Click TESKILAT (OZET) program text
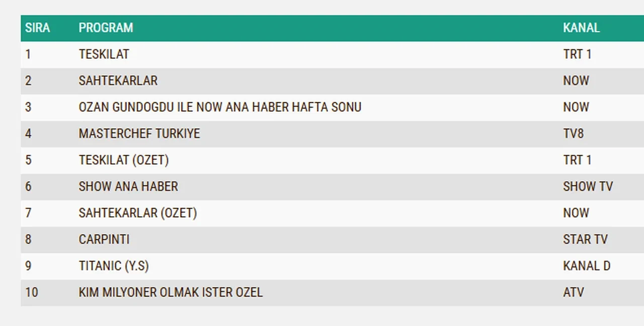 pos(123,160)
